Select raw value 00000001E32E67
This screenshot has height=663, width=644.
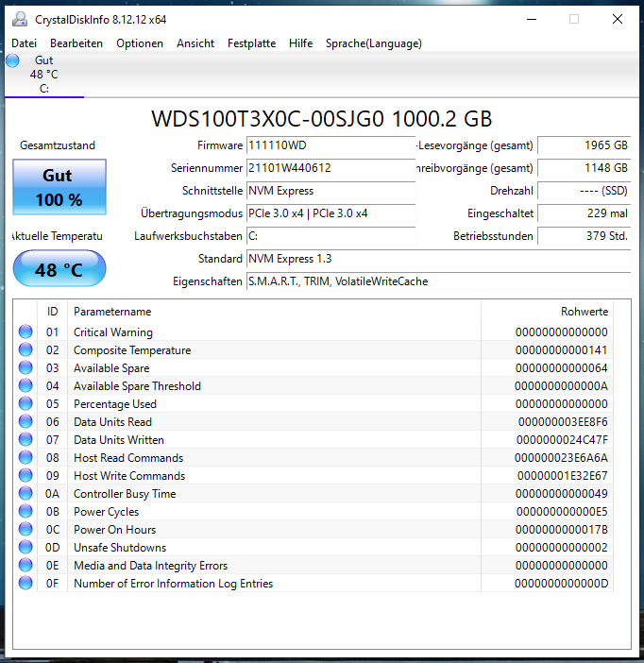tap(563, 476)
